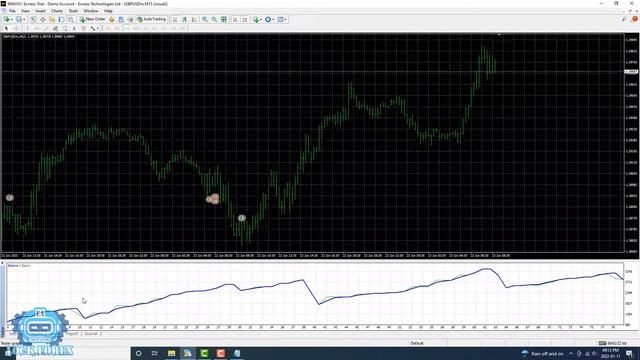Image resolution: width=640 pixels, height=360 pixels.
Task: Select the Cursor arrow tool
Action: pos(6,28)
